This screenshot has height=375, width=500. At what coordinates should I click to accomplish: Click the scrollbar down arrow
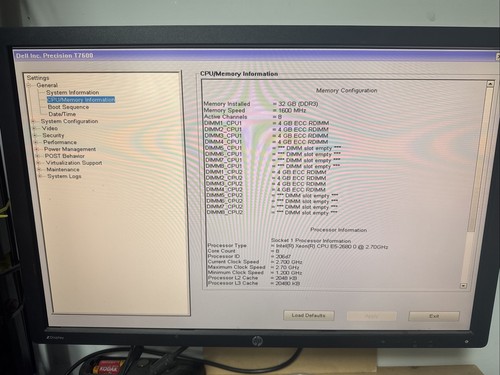click(x=463, y=286)
